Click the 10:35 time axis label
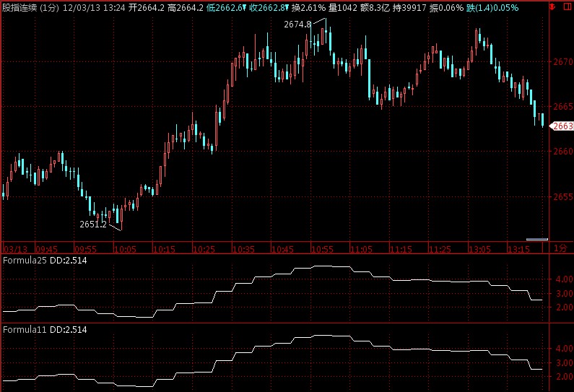574x392 pixels. [x=243, y=249]
